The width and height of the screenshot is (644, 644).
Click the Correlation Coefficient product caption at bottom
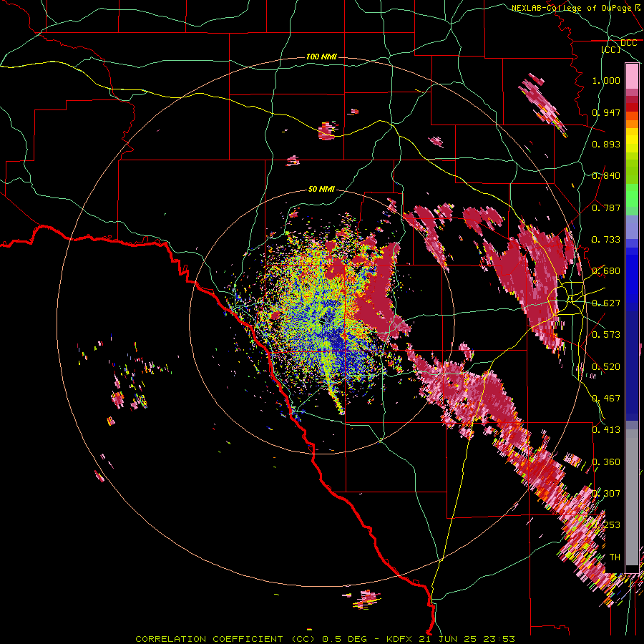coord(325,639)
